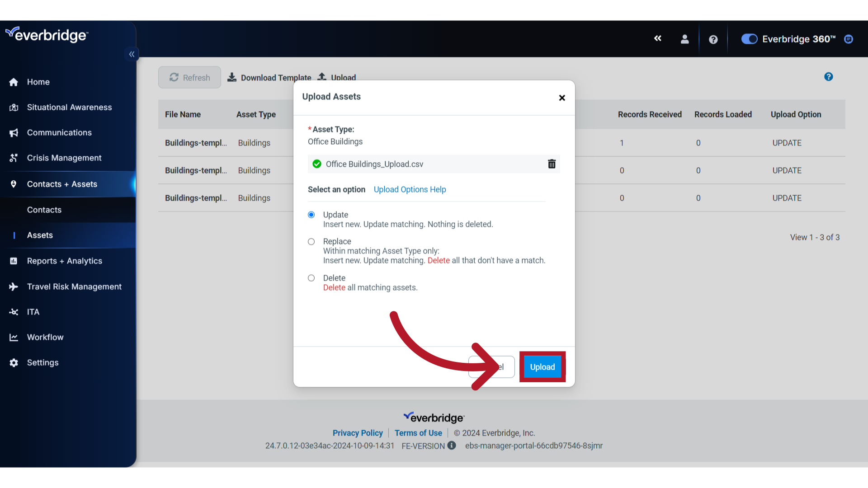Select the Crisis Management icon

[x=14, y=158]
